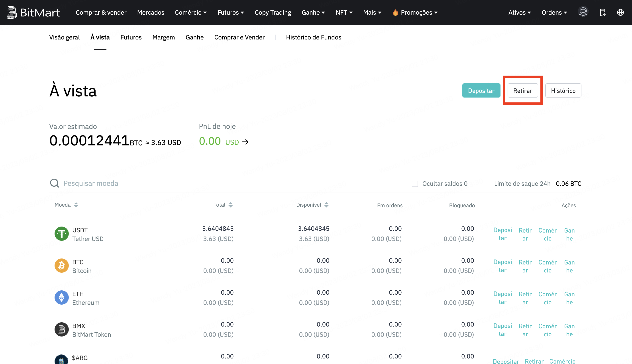
Task: Click the search magnifier icon
Action: (x=54, y=183)
